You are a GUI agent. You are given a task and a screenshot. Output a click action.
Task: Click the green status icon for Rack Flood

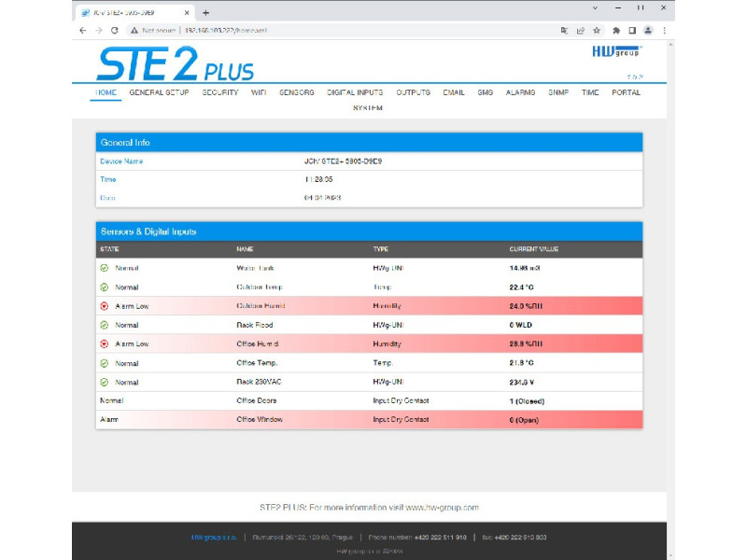(105, 325)
